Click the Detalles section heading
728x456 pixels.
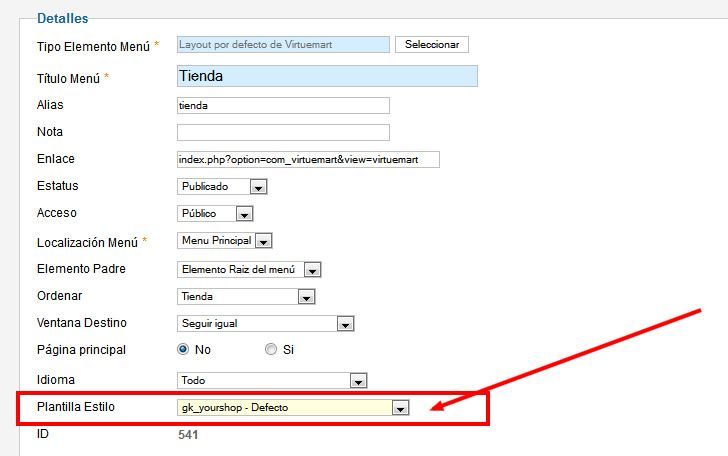pos(63,19)
